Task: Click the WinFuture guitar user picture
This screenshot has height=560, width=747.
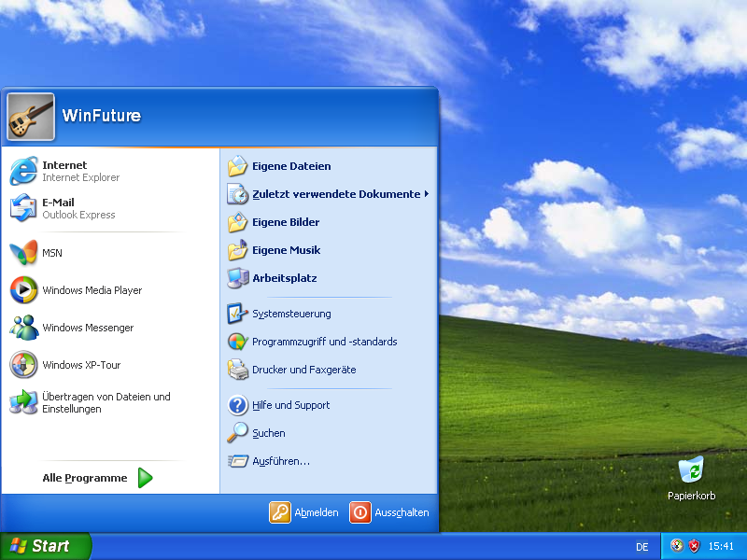Action: point(31,116)
